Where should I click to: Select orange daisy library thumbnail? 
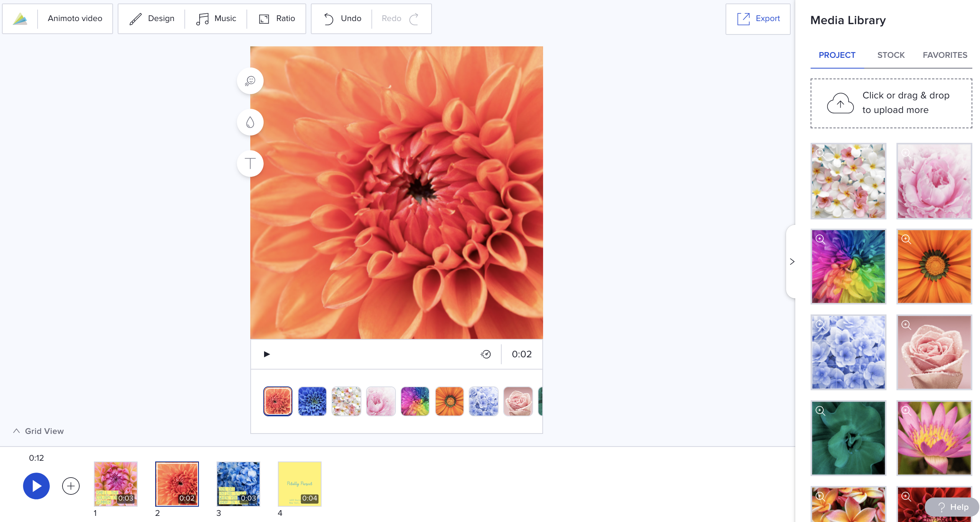[934, 267]
